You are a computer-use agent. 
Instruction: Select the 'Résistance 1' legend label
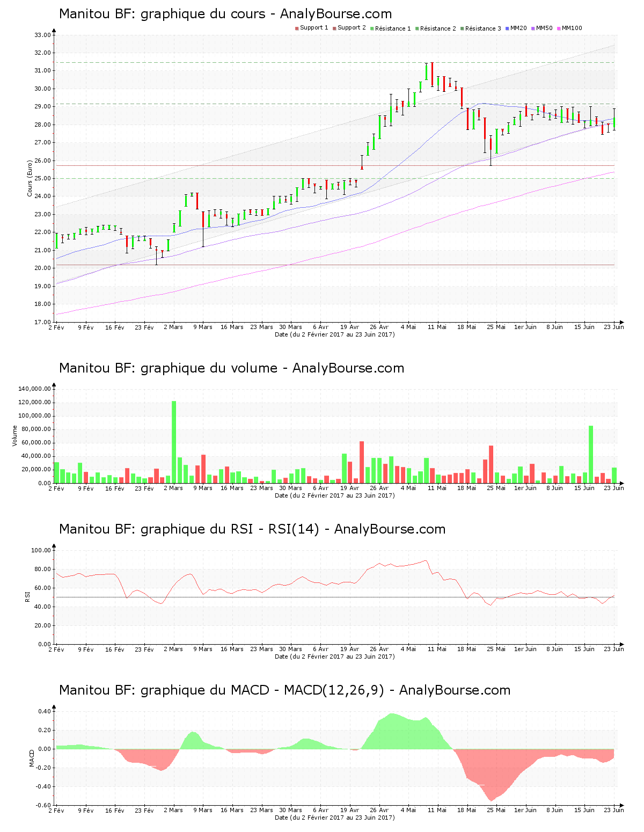click(393, 28)
